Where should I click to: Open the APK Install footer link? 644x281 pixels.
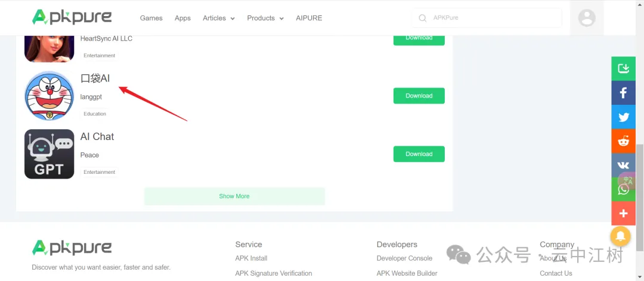coord(252,258)
